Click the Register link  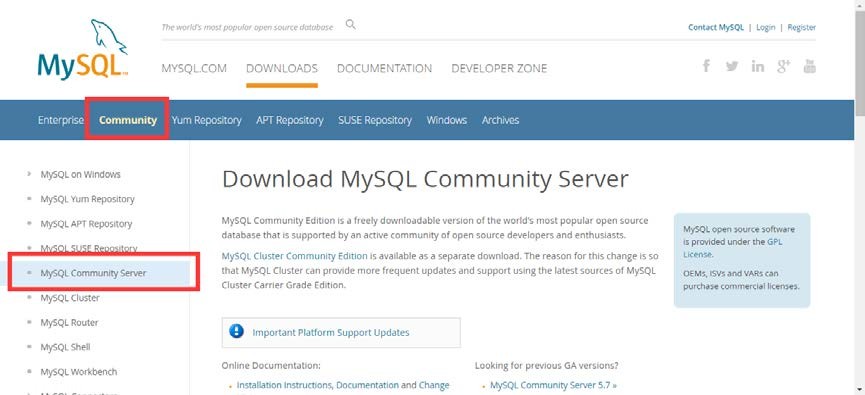802,27
